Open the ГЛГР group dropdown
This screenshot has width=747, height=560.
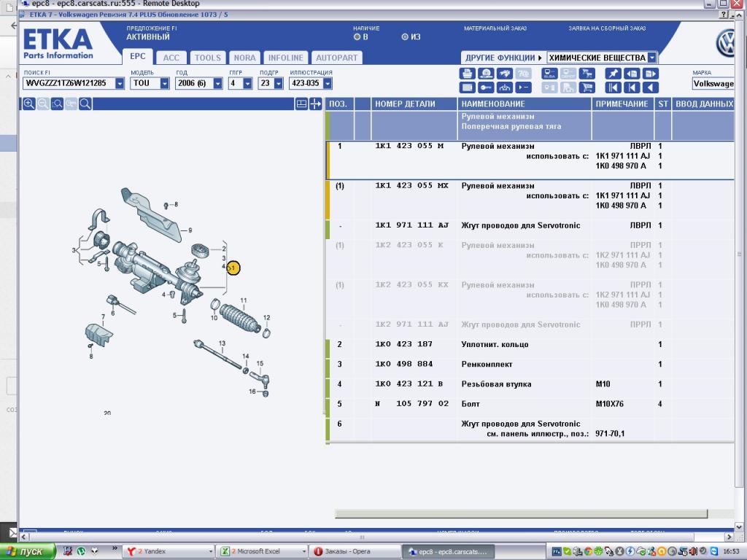tap(247, 83)
